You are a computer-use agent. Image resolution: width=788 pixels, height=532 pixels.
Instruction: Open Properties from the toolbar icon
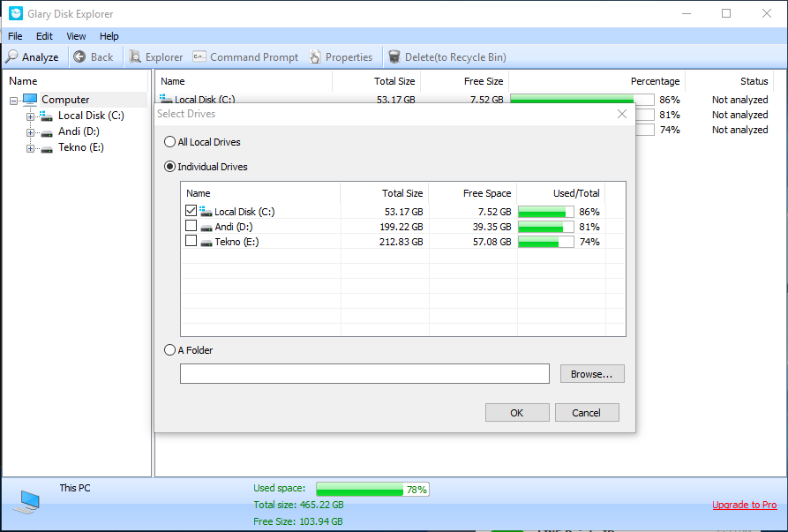316,57
